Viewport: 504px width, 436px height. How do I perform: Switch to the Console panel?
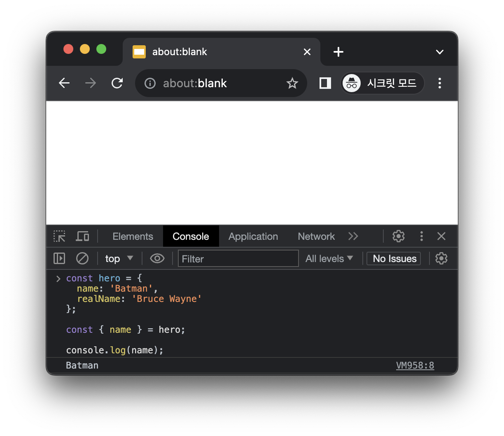[x=191, y=237]
